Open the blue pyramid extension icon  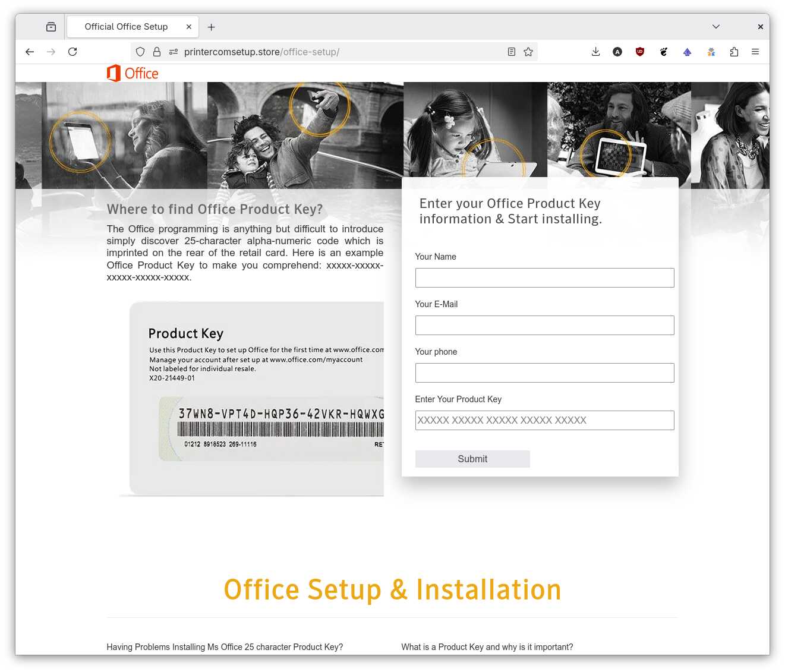point(687,52)
